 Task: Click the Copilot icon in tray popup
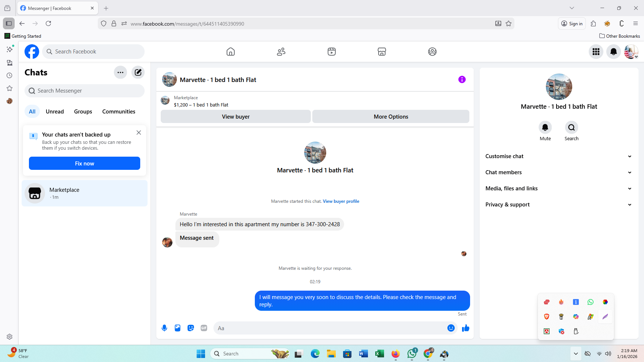pyautogui.click(x=576, y=317)
